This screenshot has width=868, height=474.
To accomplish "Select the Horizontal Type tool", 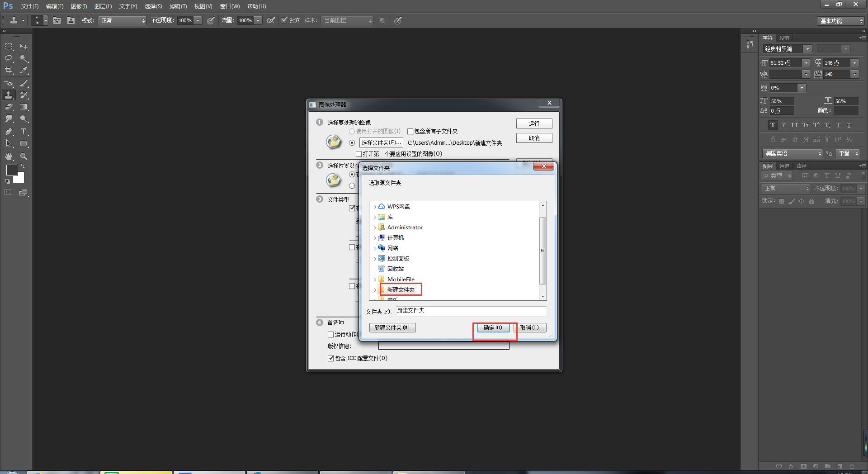I will click(24, 132).
